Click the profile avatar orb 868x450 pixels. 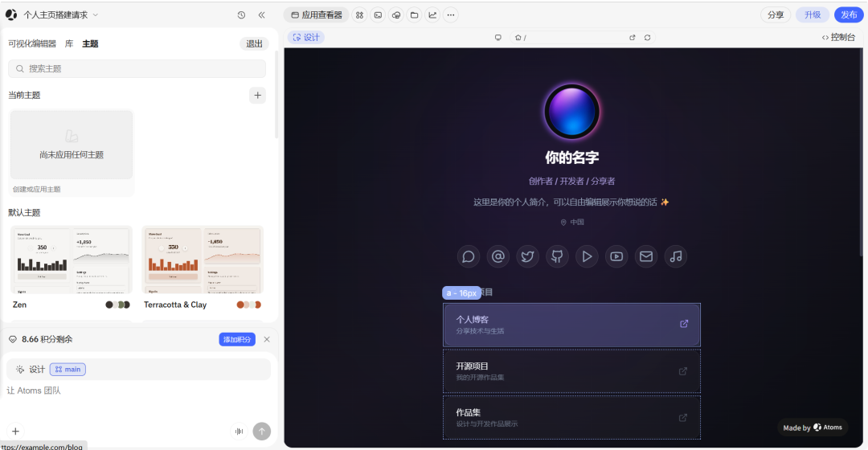572,111
